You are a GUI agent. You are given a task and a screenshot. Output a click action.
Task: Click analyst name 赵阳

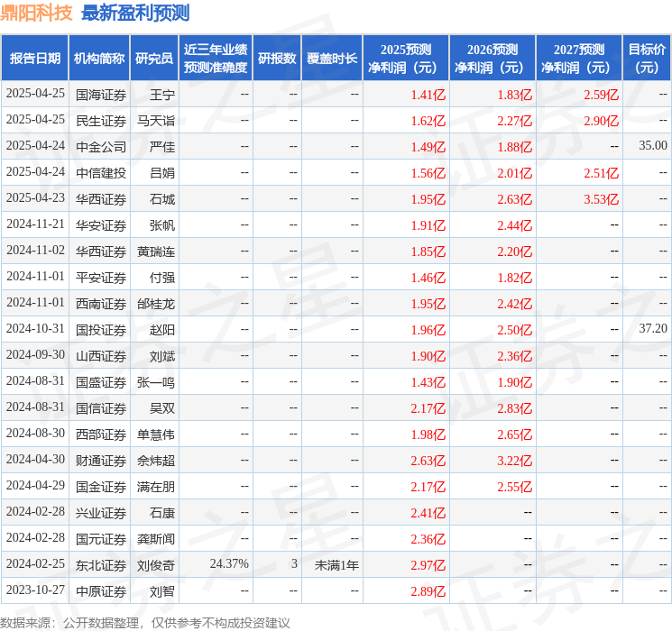click(162, 330)
